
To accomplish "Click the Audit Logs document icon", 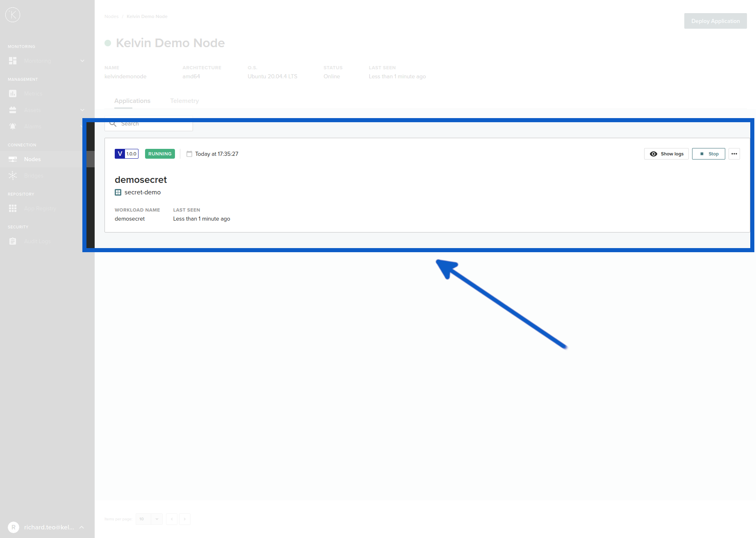I will pos(13,241).
